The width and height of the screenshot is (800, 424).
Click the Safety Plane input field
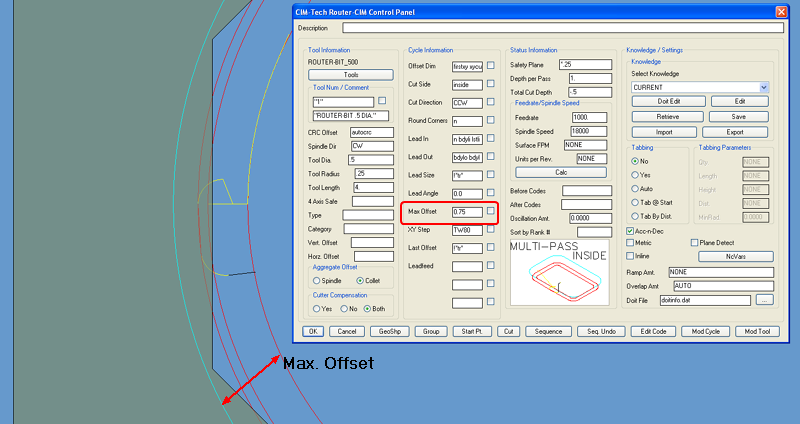coord(585,65)
